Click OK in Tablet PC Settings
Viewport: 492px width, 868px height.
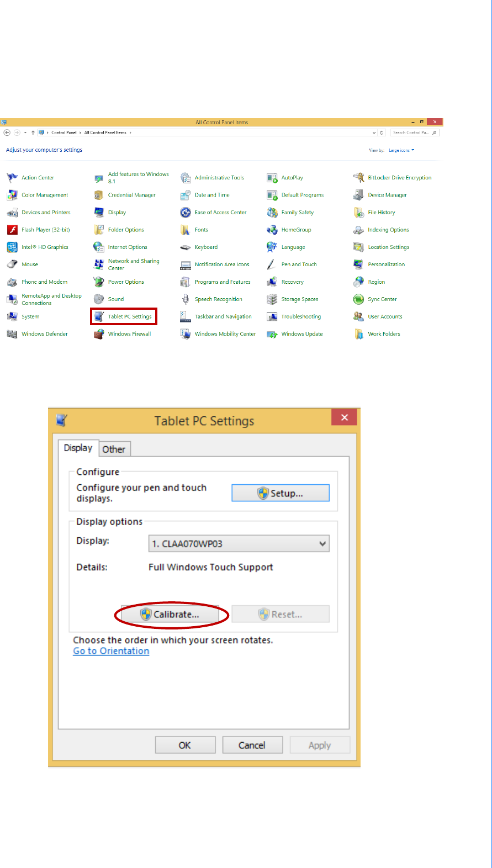click(x=185, y=745)
